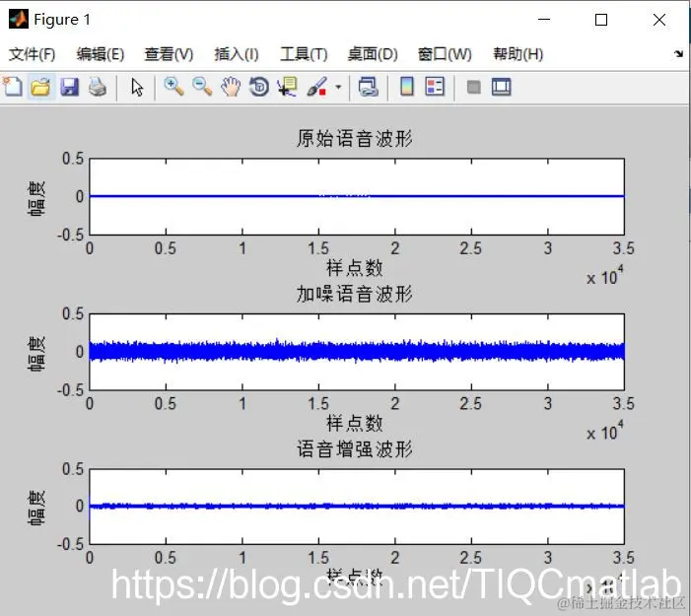Image resolution: width=691 pixels, height=616 pixels.
Task: Select the Brush data tool
Action: click(x=316, y=87)
